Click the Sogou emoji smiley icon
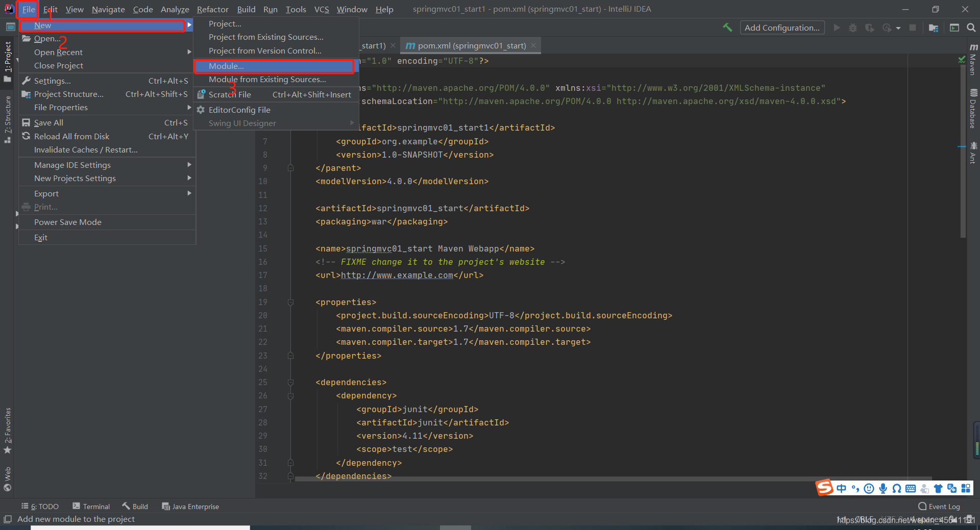The image size is (980, 530). [869, 488]
